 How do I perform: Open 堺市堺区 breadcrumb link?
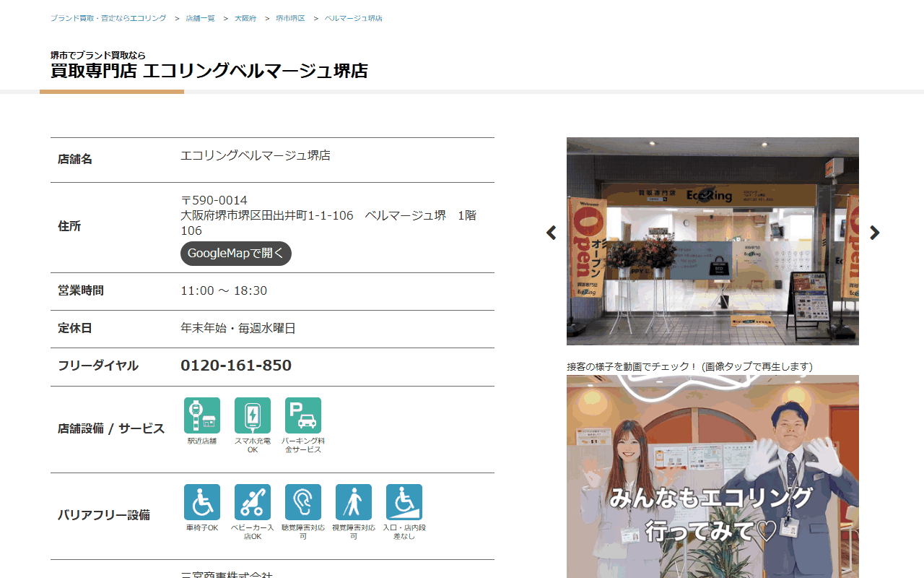coord(290,18)
